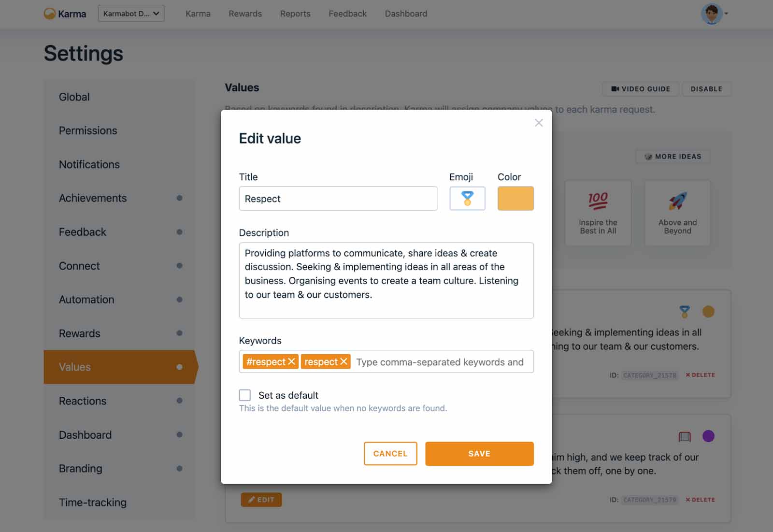The width and height of the screenshot is (773, 532).
Task: Remove the #respect keyword tag
Action: [x=291, y=361]
